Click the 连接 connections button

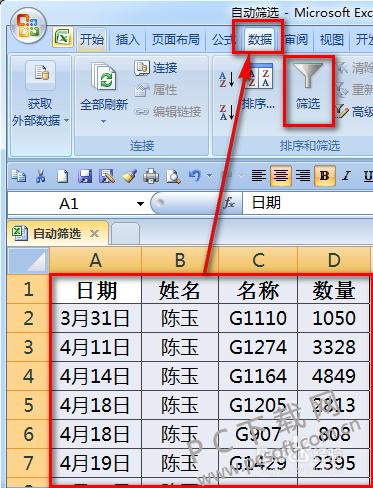(x=156, y=68)
